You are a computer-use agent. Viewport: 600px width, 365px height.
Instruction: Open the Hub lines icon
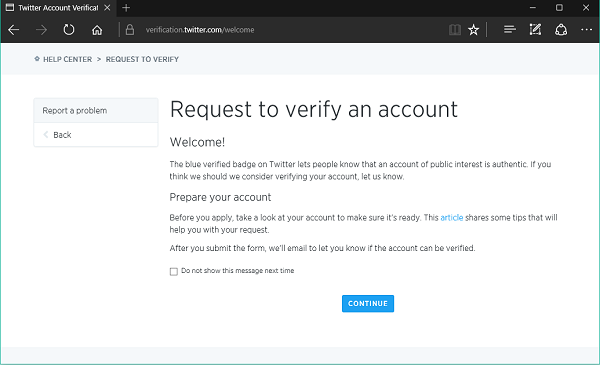pyautogui.click(x=510, y=29)
